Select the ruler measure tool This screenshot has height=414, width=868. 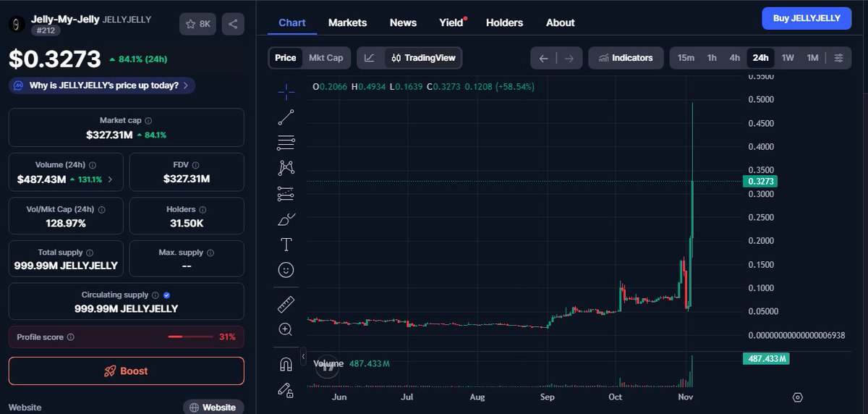tap(286, 304)
